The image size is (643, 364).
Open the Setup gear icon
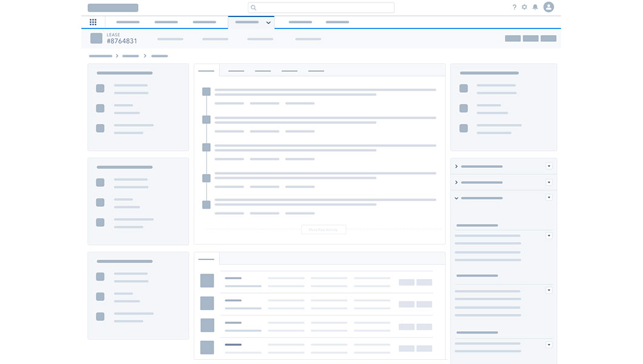[x=525, y=7]
